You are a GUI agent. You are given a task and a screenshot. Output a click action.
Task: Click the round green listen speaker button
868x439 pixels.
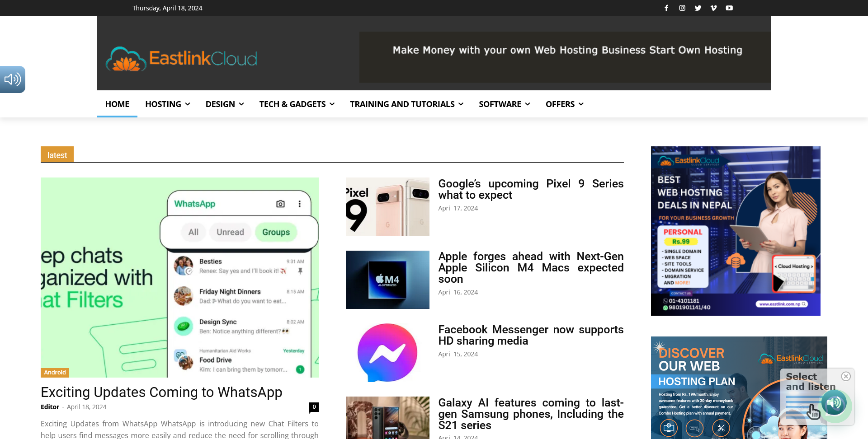(834, 402)
